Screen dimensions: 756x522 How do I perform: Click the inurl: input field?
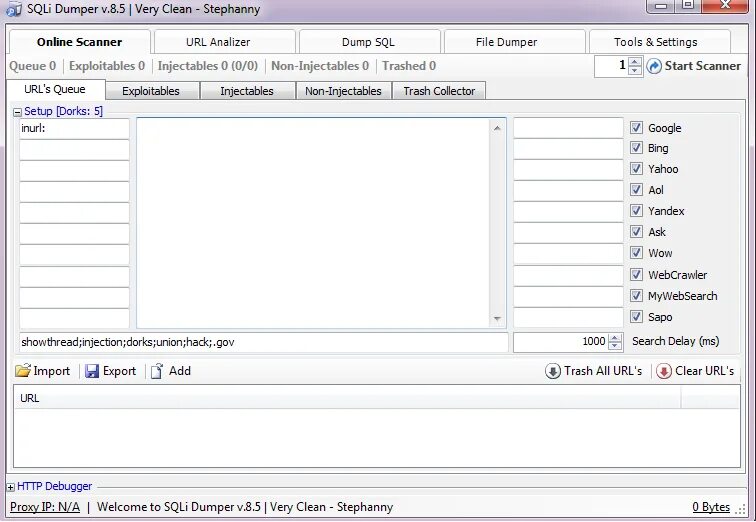click(x=74, y=128)
